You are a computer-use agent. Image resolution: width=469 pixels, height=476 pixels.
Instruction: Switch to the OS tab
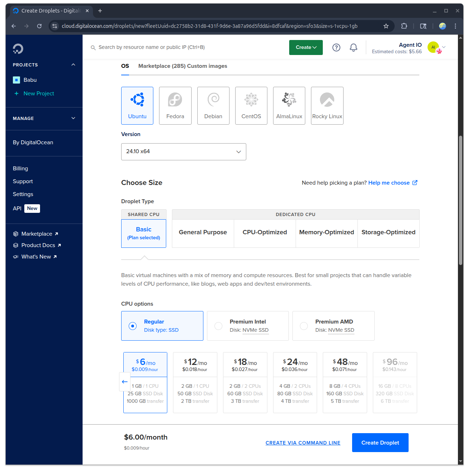click(x=125, y=66)
